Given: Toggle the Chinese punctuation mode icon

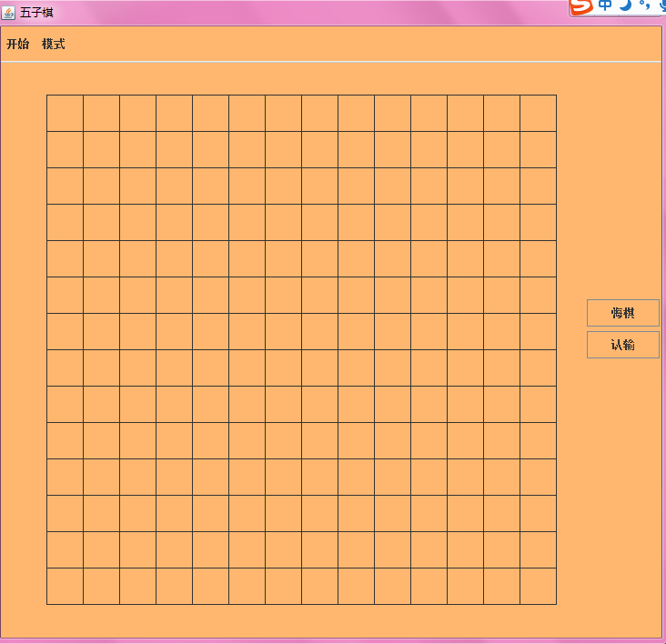Looking at the screenshot, I should point(644,5).
